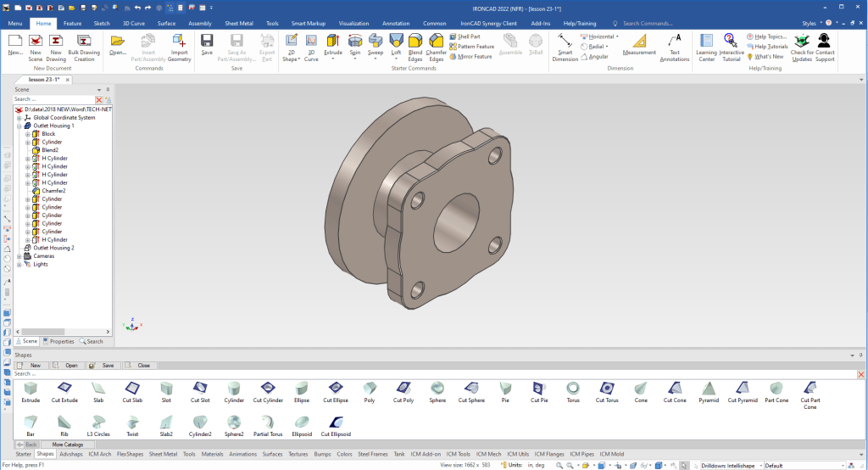Switch to the Colors catalog tab
868x470 pixels.
344,454
